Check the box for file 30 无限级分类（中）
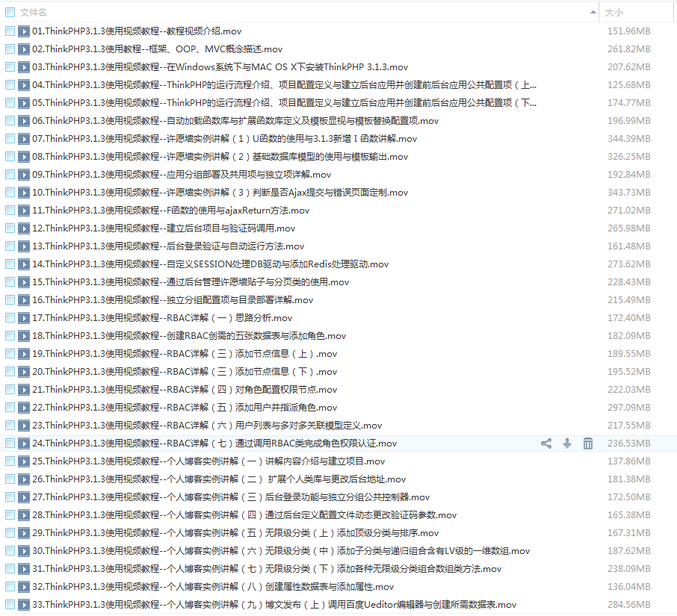The image size is (677, 616). click(10, 551)
